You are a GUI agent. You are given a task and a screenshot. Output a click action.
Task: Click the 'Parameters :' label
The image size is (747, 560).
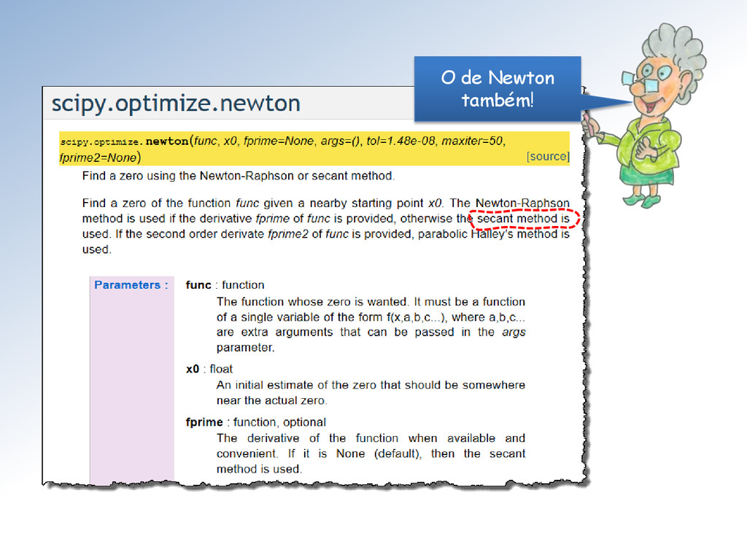[131, 285]
